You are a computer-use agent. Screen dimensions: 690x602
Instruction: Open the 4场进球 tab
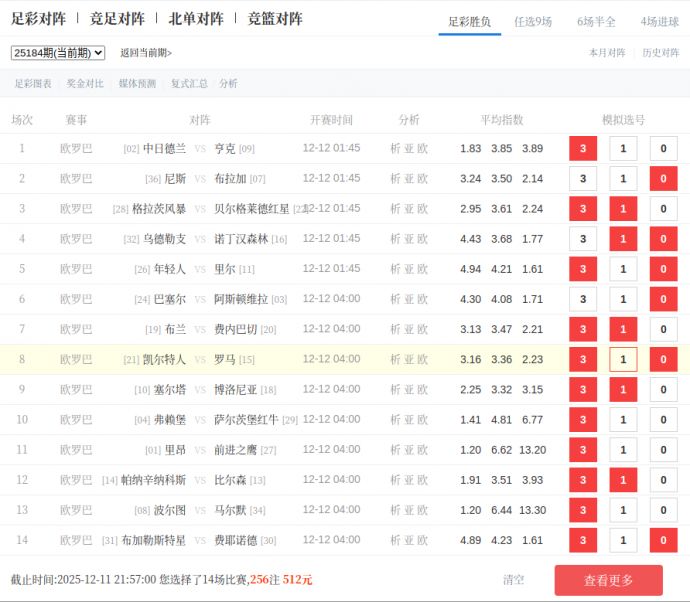(x=659, y=21)
